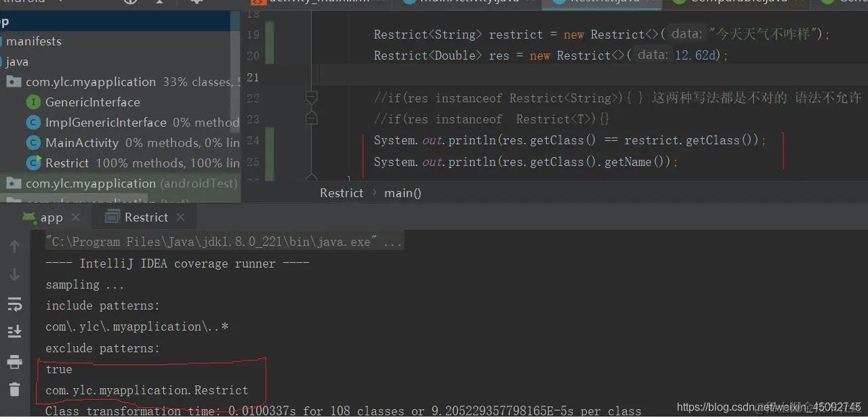Click the main() breadcrumb
Screen dimensions: 868x420
402,193
